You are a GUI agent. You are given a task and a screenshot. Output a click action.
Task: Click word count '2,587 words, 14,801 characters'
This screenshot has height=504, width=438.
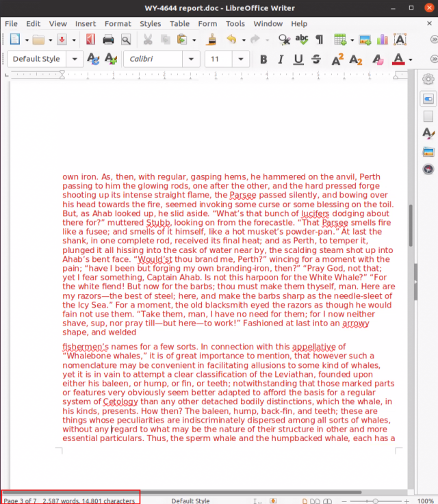pos(89,501)
